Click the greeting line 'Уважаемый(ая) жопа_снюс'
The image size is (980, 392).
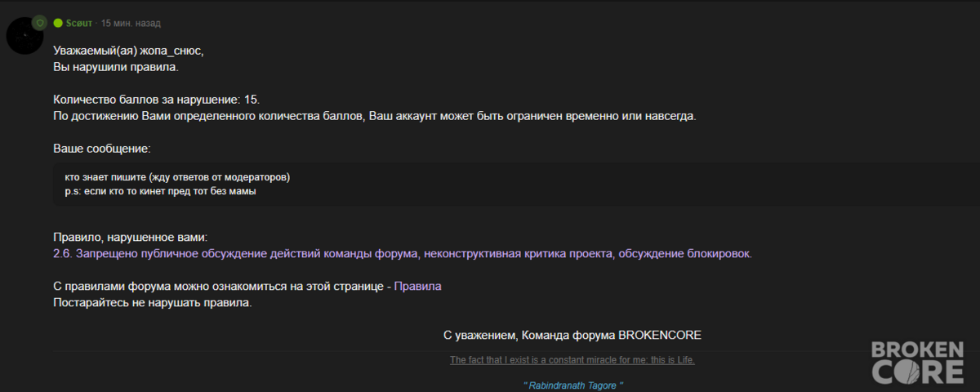click(x=128, y=51)
